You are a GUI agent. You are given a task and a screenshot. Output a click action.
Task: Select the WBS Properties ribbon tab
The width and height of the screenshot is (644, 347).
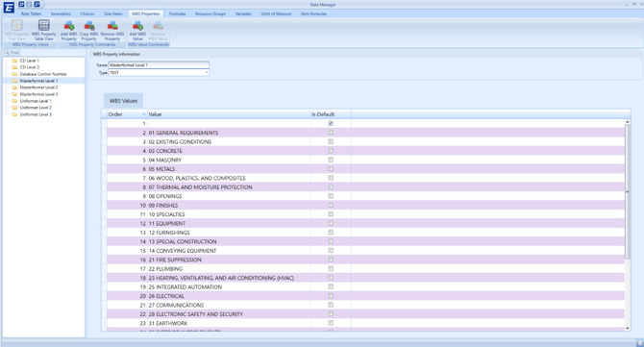(146, 13)
